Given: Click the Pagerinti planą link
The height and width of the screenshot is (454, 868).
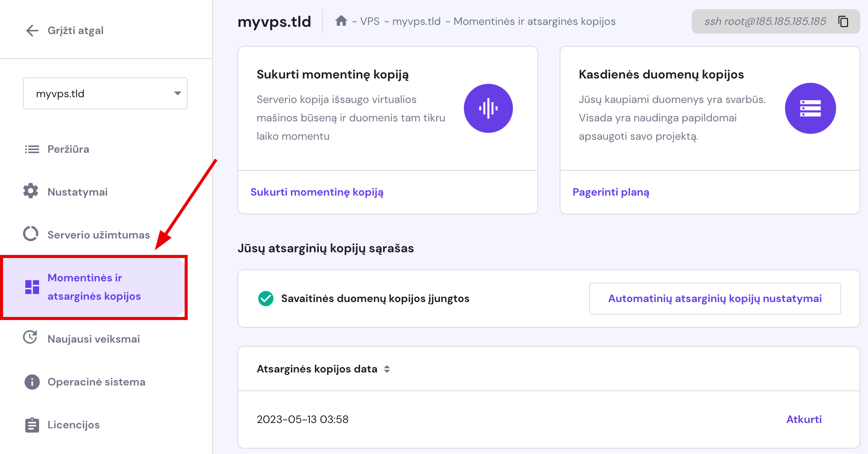Looking at the screenshot, I should pos(611,192).
